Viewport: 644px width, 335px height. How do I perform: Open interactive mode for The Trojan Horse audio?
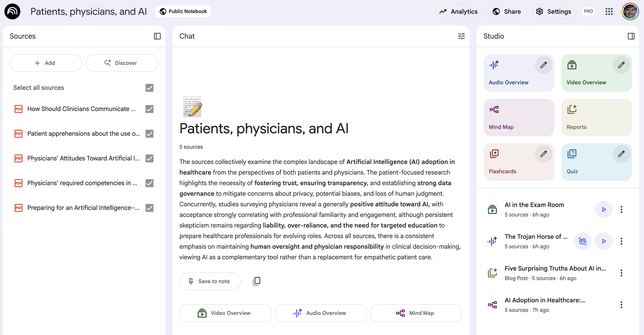583,241
